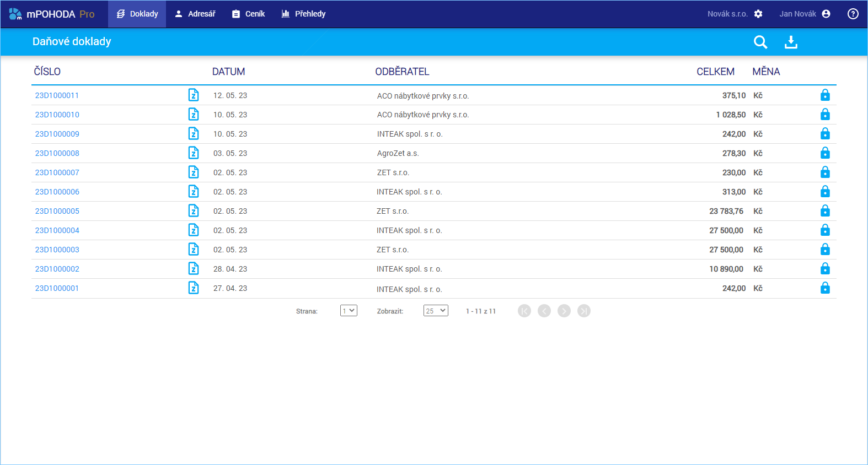Click lock icon on row 23D1000010

point(825,114)
